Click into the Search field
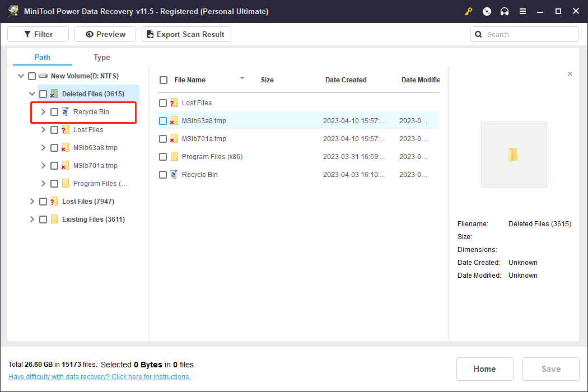Screen dimensions: 588x392 (x=525, y=34)
